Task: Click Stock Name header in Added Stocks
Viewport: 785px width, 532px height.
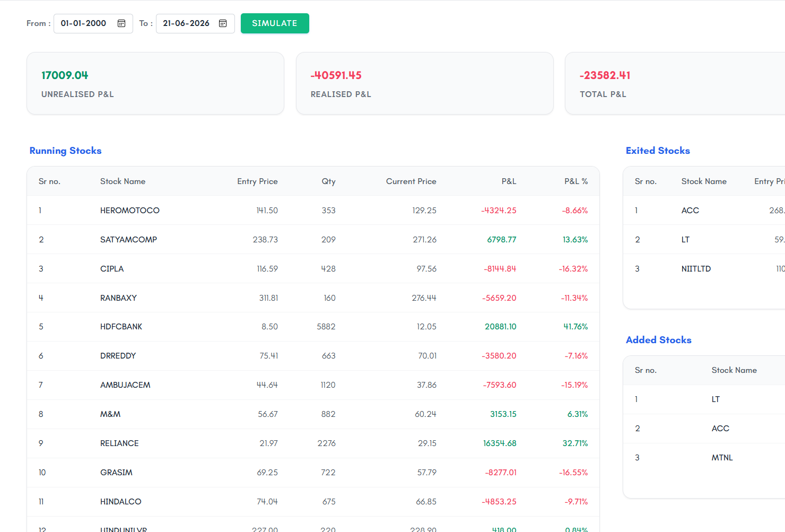Action: pos(734,370)
